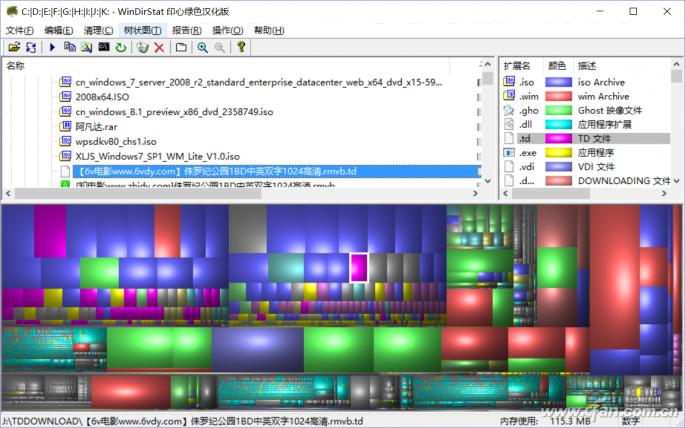Click the extension list scroll down arrow

pos(676,181)
